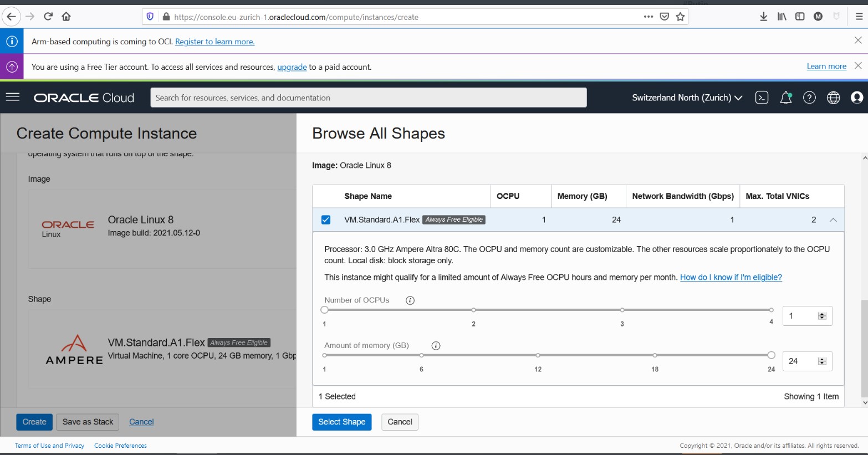This screenshot has width=868, height=455.
Task: Launch Cloud Shell from header
Action: click(762, 98)
